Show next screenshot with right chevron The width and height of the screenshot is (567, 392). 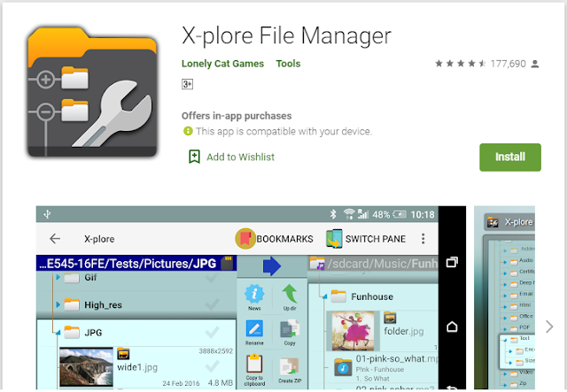point(549,327)
